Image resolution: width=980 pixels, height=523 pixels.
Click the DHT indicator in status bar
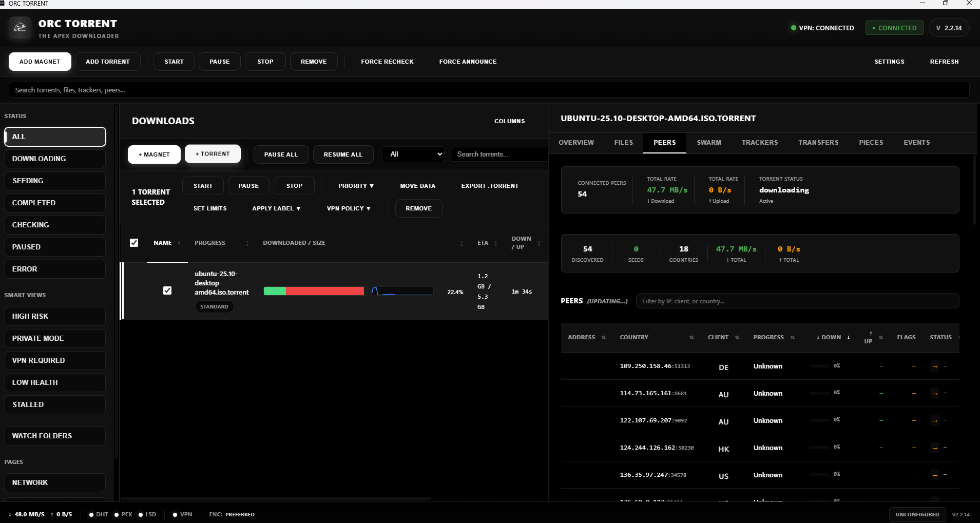point(99,514)
